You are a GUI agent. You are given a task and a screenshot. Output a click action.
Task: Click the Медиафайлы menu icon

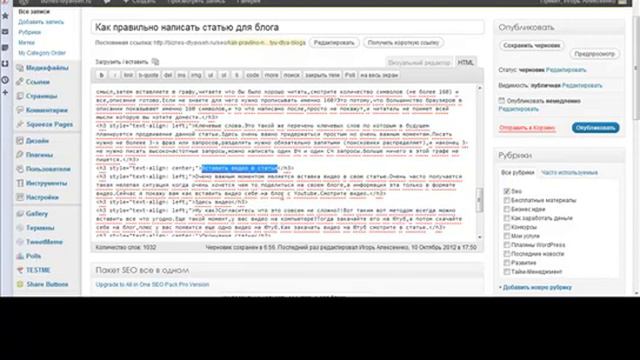pyautogui.click(x=20, y=68)
